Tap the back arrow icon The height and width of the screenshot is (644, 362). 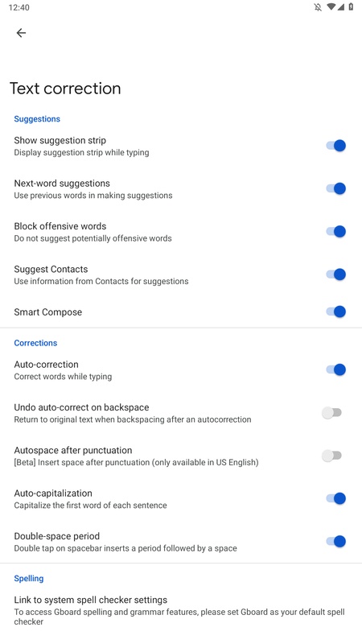point(21,33)
